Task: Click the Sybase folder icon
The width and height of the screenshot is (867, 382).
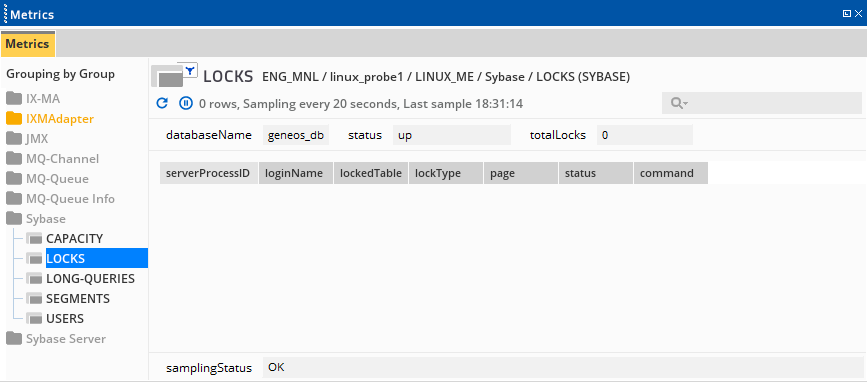Action: (x=14, y=218)
